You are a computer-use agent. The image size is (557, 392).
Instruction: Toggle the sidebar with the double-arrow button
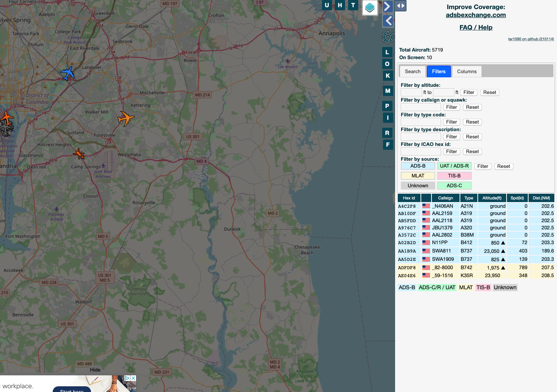pos(401,6)
